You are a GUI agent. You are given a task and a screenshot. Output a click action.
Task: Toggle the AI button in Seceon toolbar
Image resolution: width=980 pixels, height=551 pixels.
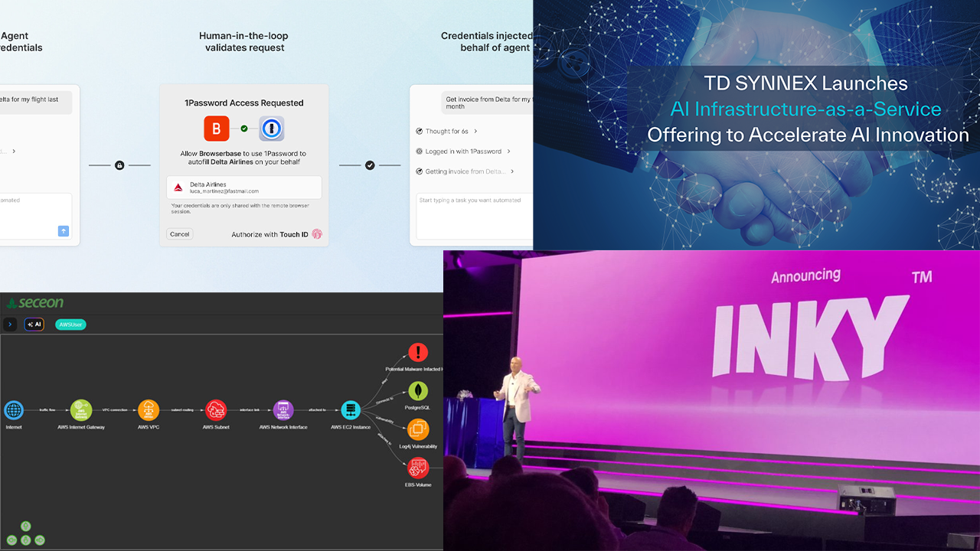click(x=34, y=324)
